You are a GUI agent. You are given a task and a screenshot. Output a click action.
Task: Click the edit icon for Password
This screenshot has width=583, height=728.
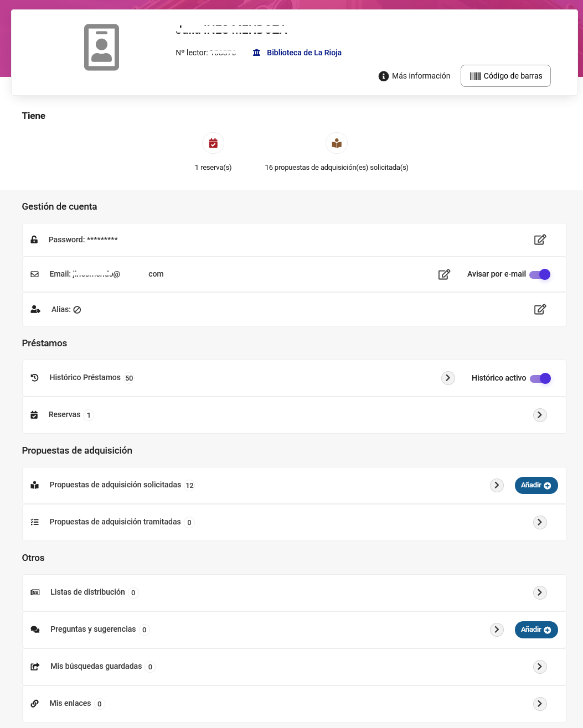(540, 240)
